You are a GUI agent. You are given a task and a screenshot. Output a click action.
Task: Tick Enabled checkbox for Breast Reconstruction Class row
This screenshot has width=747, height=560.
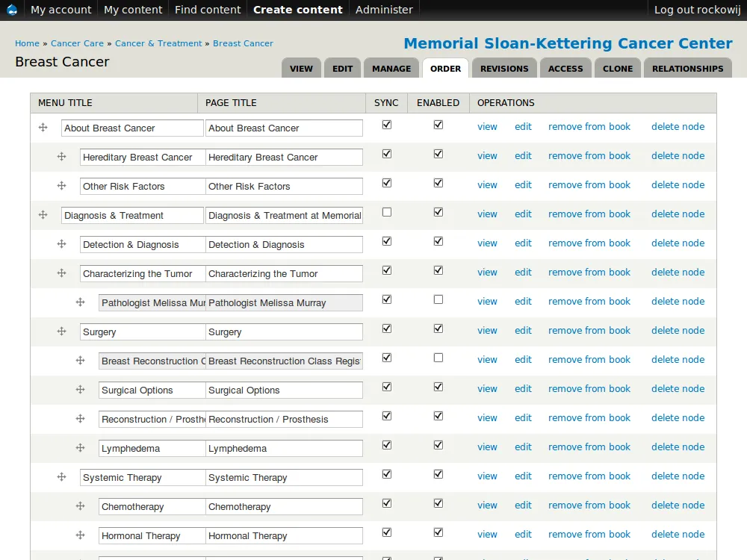coord(438,358)
